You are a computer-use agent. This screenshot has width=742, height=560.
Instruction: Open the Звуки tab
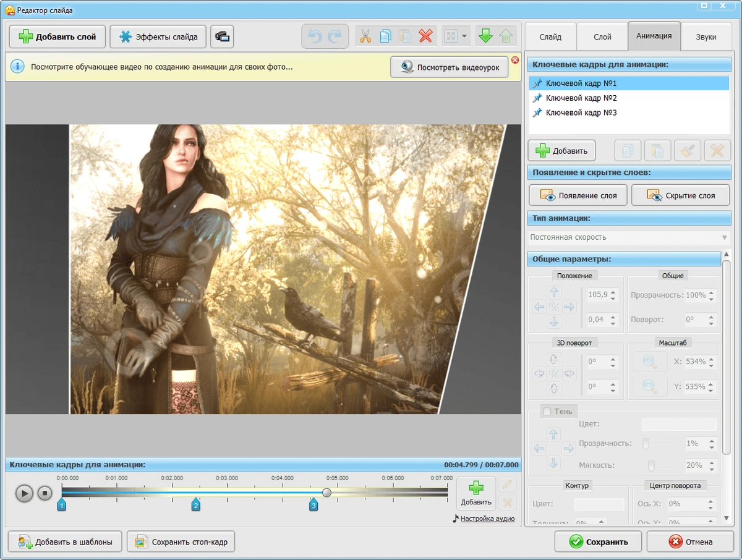[706, 36]
